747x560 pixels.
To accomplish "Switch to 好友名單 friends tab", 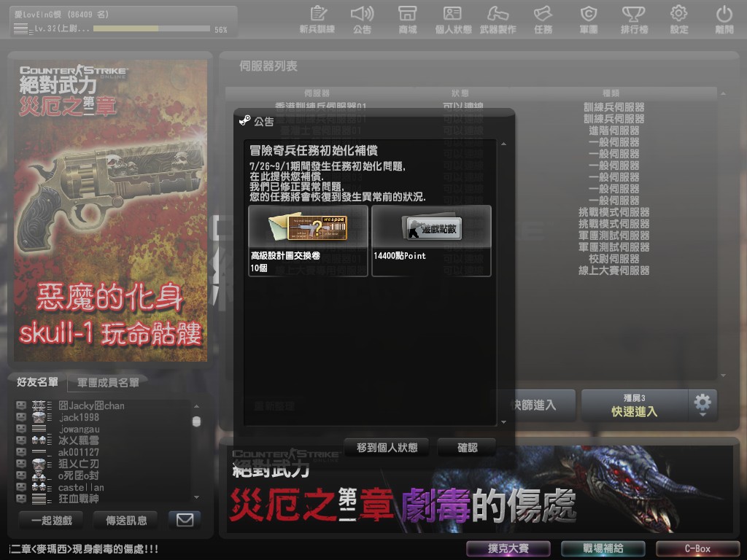I will coord(37,382).
